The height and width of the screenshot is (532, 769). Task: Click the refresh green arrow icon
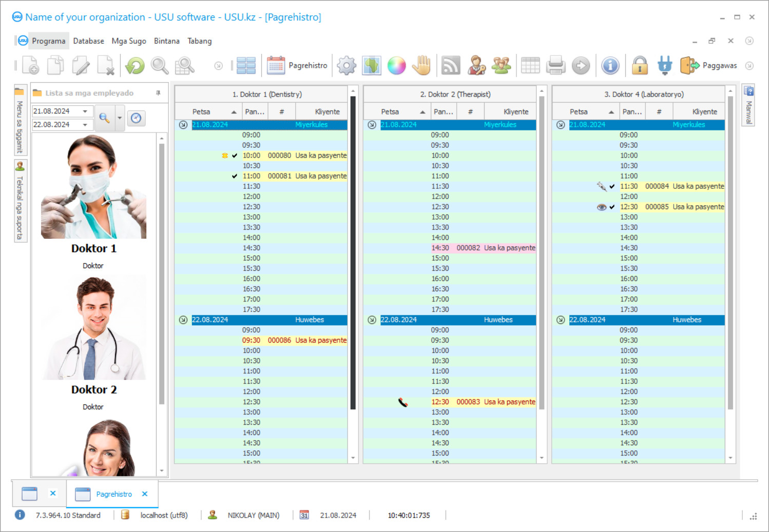coord(135,66)
